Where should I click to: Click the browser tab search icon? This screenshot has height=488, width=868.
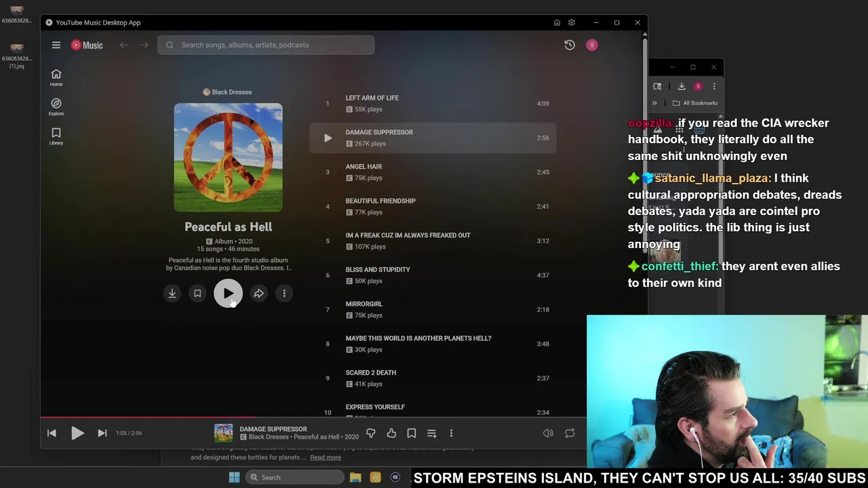[x=657, y=86]
